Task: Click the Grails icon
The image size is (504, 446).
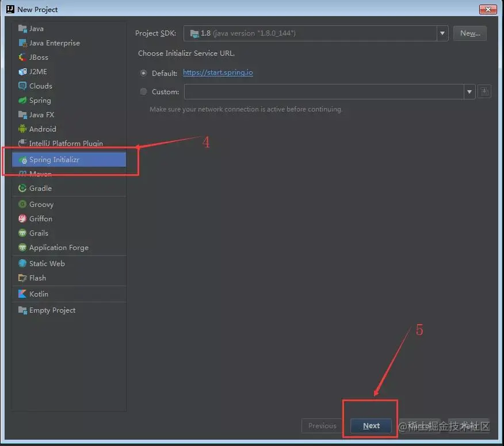Action: (22, 233)
